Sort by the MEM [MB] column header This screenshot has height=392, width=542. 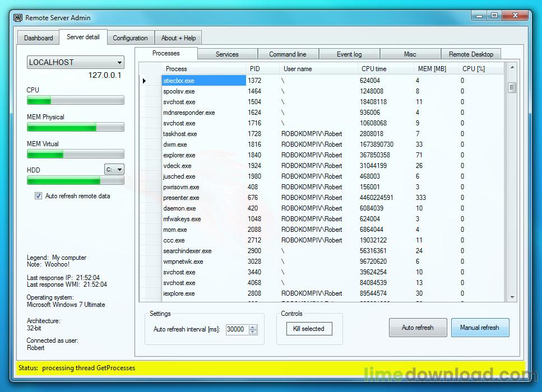pyautogui.click(x=432, y=69)
